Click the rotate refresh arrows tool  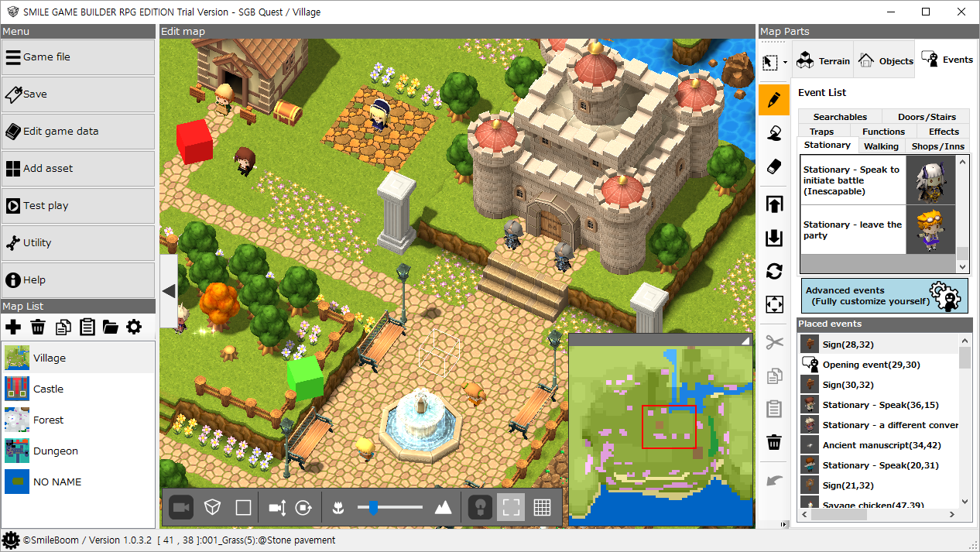(774, 271)
